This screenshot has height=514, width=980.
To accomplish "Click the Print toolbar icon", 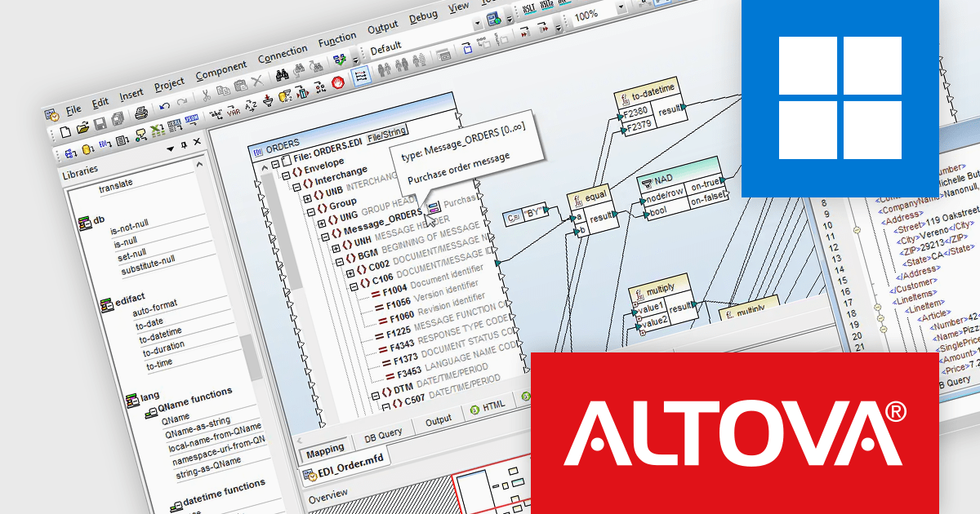I will click(x=140, y=113).
